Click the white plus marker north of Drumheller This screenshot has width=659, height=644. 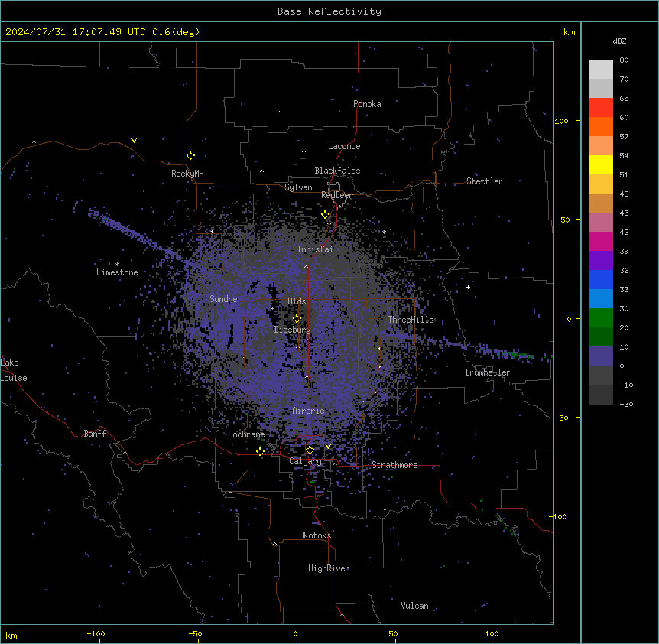point(468,287)
